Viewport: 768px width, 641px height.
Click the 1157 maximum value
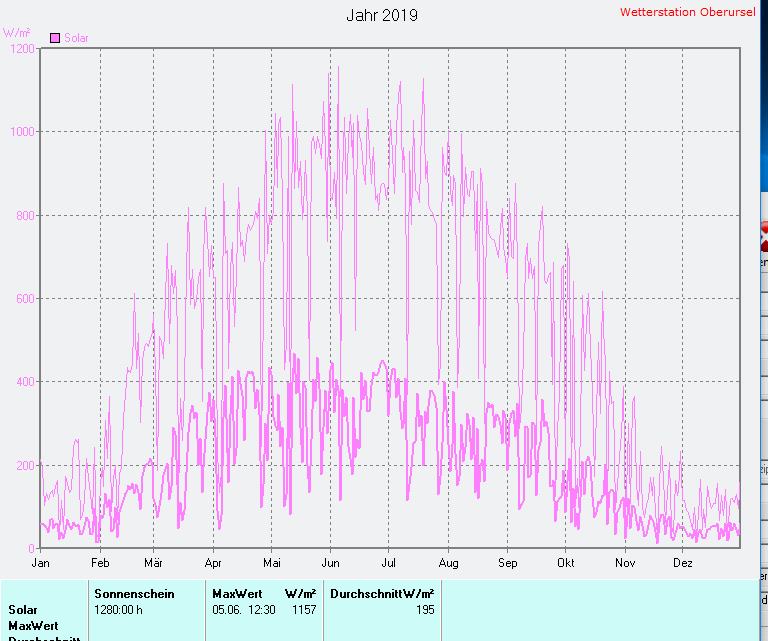pos(304,610)
